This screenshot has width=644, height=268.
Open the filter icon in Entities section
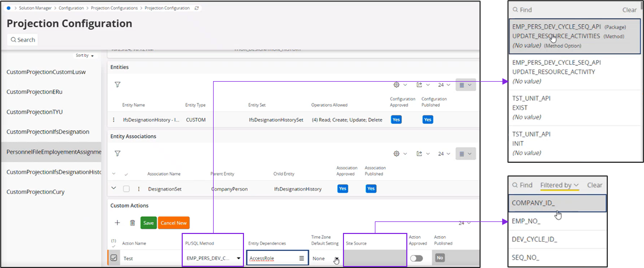117,84
